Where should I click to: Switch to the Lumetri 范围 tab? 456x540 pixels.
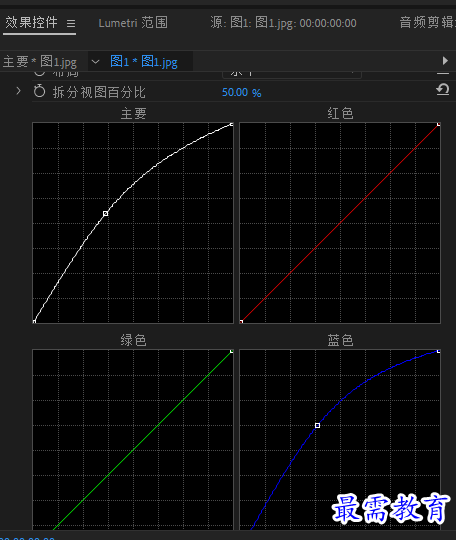(x=133, y=23)
